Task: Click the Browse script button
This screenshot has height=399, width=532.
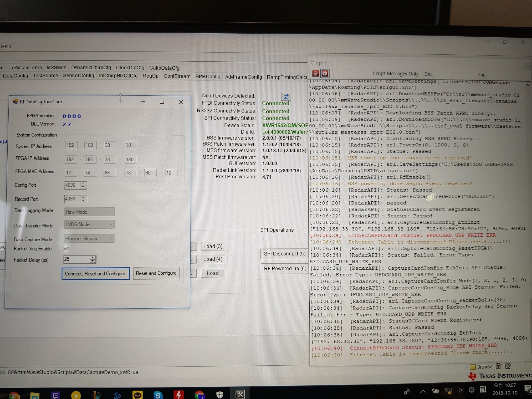Action: (x=481, y=366)
